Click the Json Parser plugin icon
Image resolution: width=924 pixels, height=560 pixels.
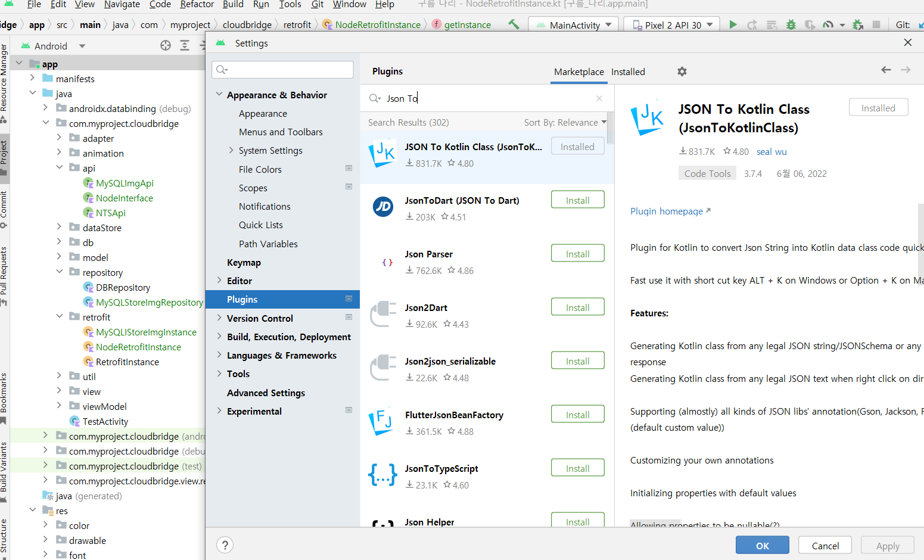pyautogui.click(x=387, y=262)
